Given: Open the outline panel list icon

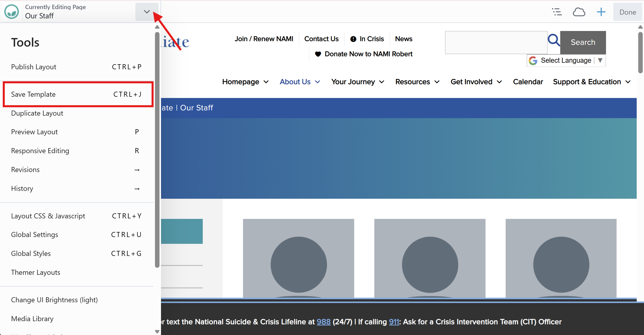Looking at the screenshot, I should (x=557, y=12).
